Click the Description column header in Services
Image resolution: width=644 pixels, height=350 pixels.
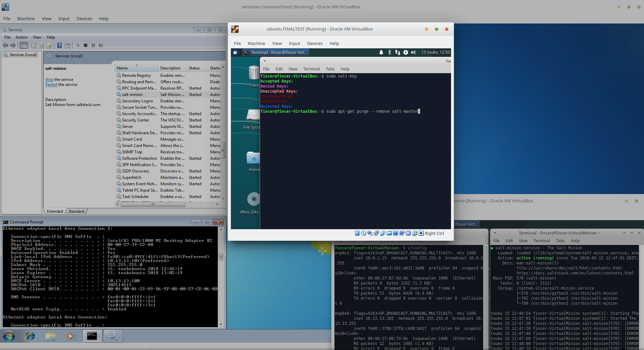(172, 68)
